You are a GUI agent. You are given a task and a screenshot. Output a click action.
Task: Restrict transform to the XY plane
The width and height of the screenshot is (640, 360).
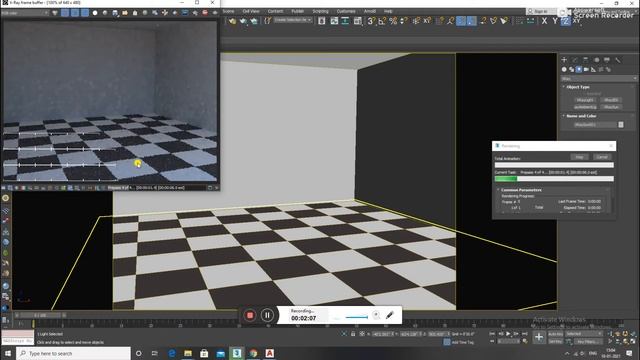[x=576, y=21]
